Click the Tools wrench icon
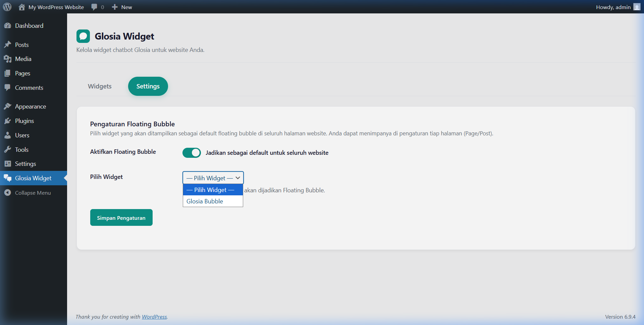 7,150
